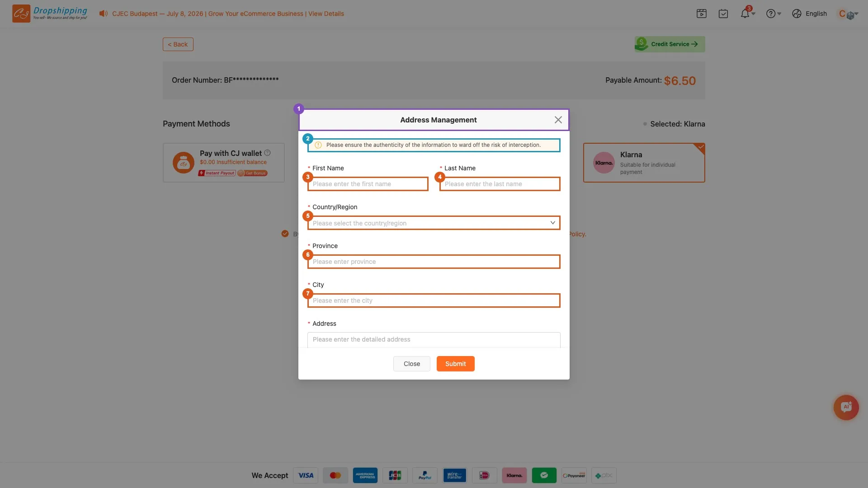Open the CJ Dropshipping logo homepage
The height and width of the screenshot is (488, 868).
pos(50,14)
